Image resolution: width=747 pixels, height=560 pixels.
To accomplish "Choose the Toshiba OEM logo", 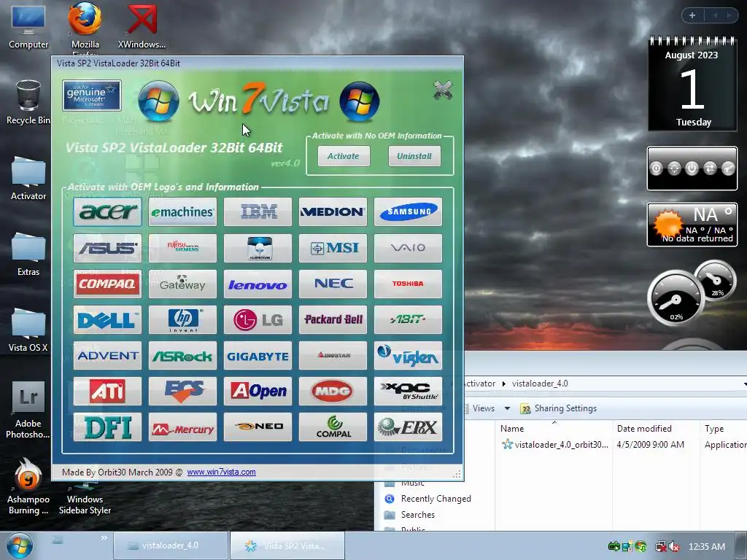I will tap(409, 284).
